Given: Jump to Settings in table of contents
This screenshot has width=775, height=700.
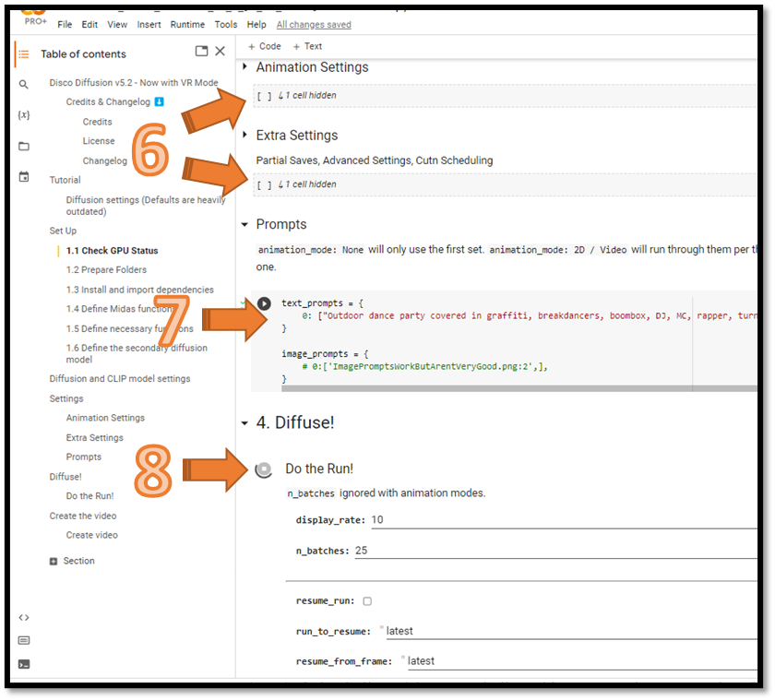Looking at the screenshot, I should click(x=66, y=398).
